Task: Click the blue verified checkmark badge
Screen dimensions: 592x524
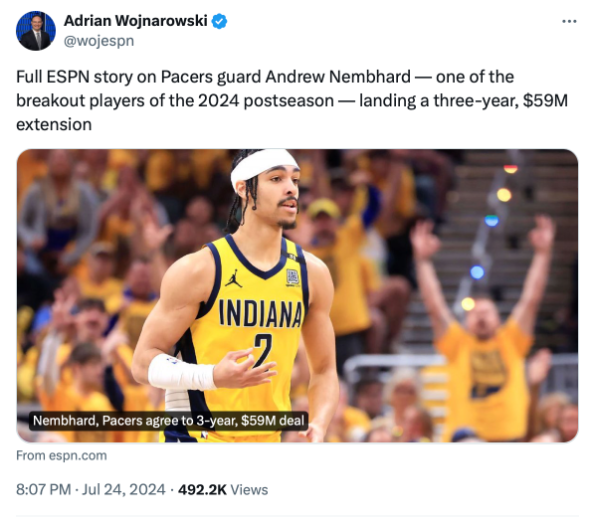Action: [219, 21]
